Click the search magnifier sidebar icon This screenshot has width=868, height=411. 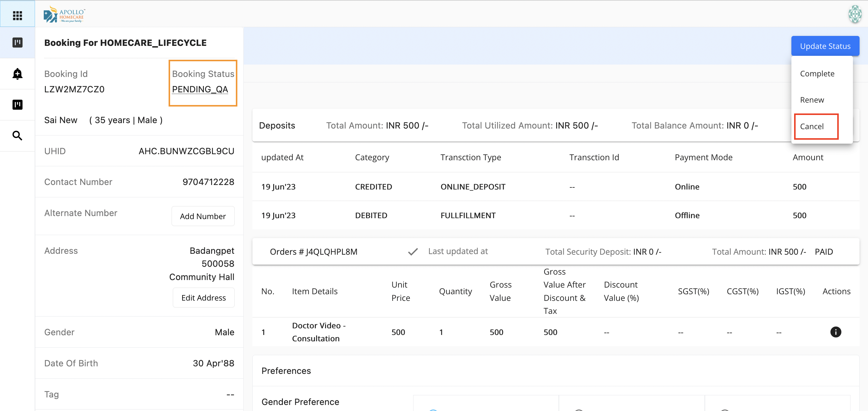(x=17, y=135)
